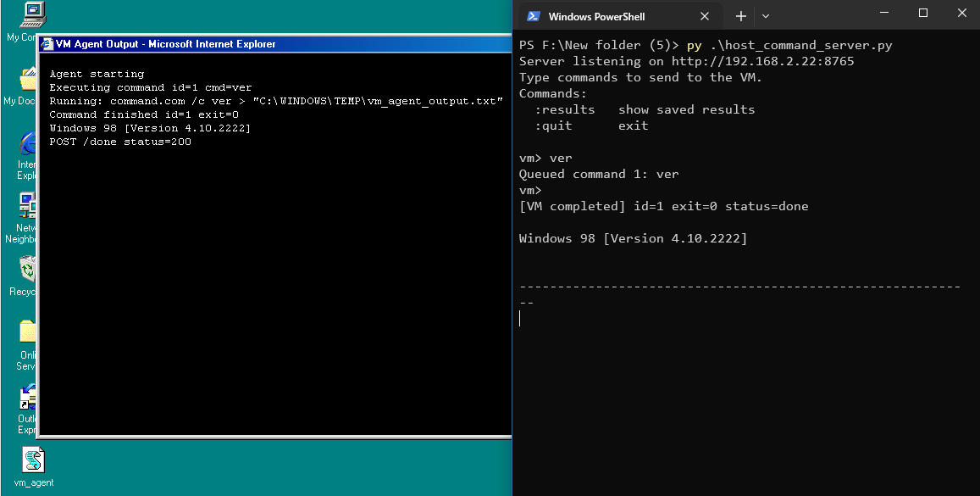The width and height of the screenshot is (980, 496).
Task: Click the 'POST /done status=200' line
Action: (x=120, y=142)
